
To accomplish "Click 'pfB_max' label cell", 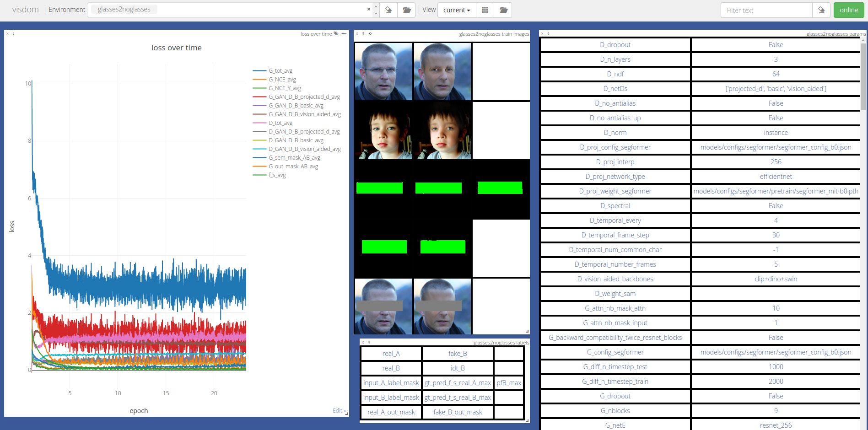I will 509,383.
